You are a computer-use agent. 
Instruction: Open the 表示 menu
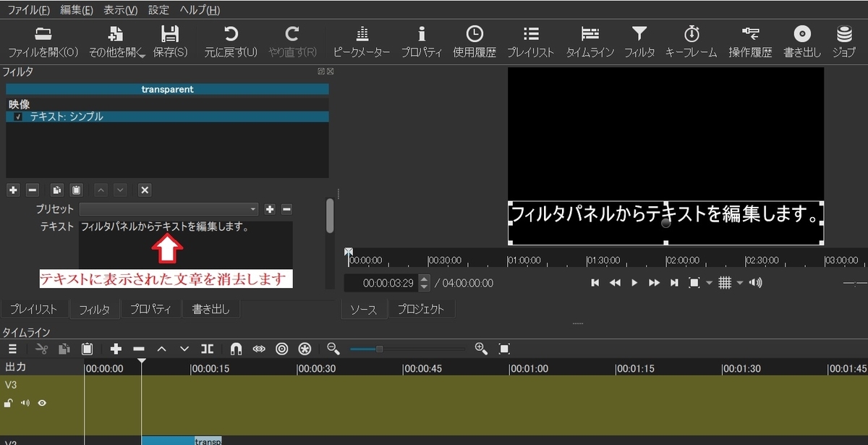pos(120,10)
